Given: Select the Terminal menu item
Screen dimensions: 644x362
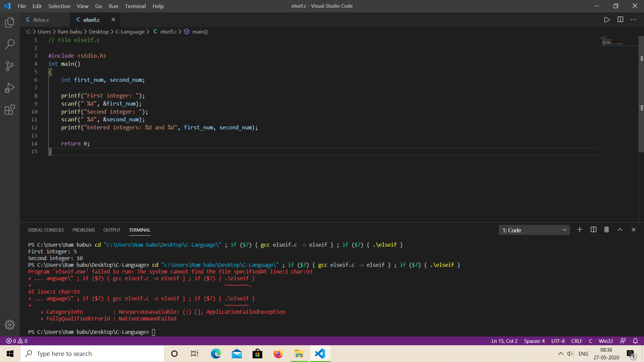Looking at the screenshot, I should click(x=136, y=6).
